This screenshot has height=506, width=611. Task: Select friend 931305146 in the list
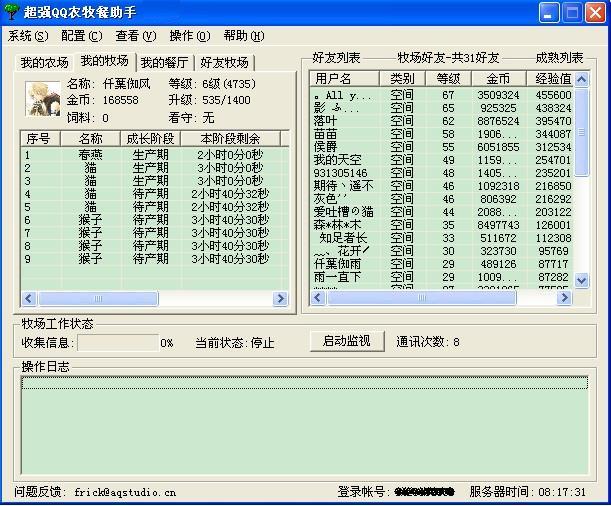pos(442,173)
